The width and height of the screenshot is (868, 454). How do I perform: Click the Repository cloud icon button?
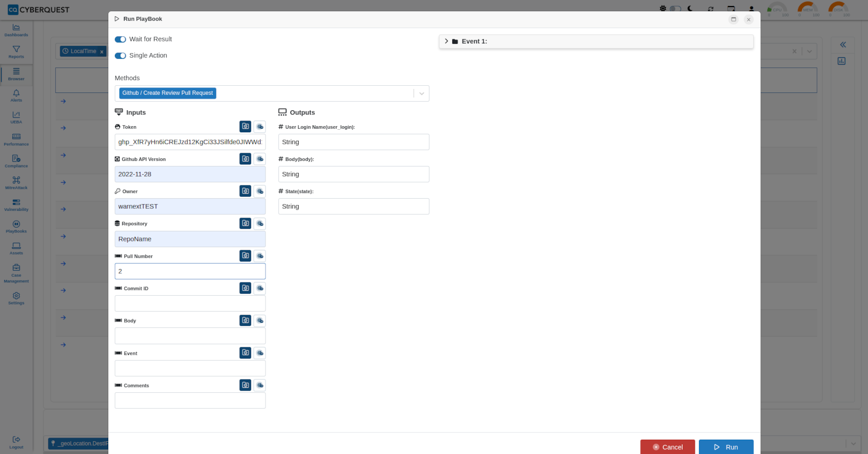point(260,223)
